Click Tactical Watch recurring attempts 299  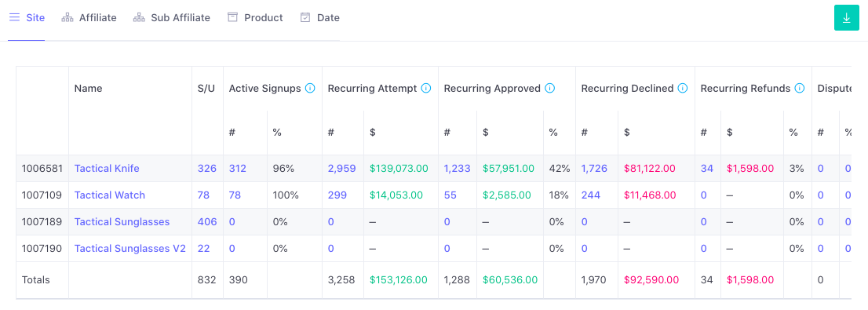[337, 195]
